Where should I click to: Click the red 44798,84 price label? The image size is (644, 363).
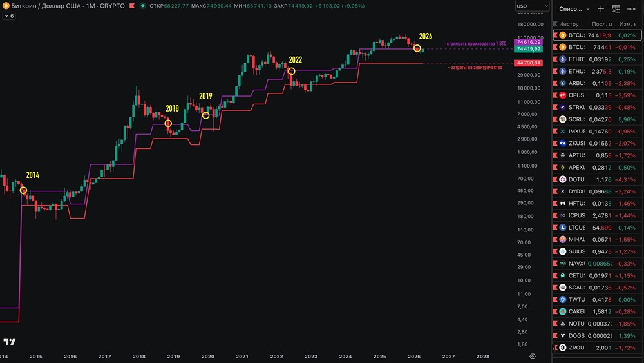529,63
